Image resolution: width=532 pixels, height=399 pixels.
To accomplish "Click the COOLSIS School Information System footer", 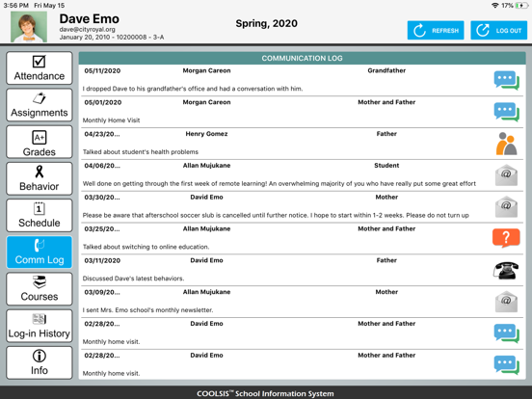I will pos(265,393).
